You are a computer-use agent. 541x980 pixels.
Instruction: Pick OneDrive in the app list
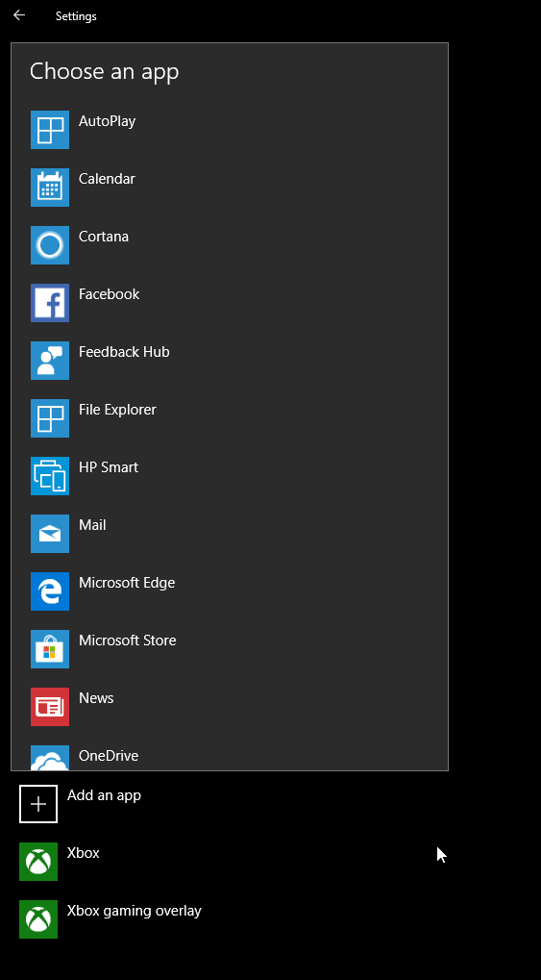point(109,756)
